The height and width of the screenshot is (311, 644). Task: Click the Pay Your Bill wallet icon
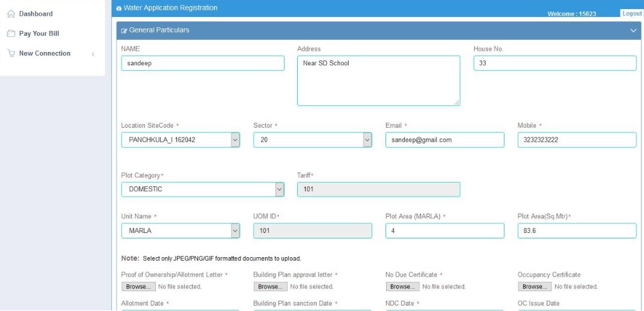click(x=11, y=33)
